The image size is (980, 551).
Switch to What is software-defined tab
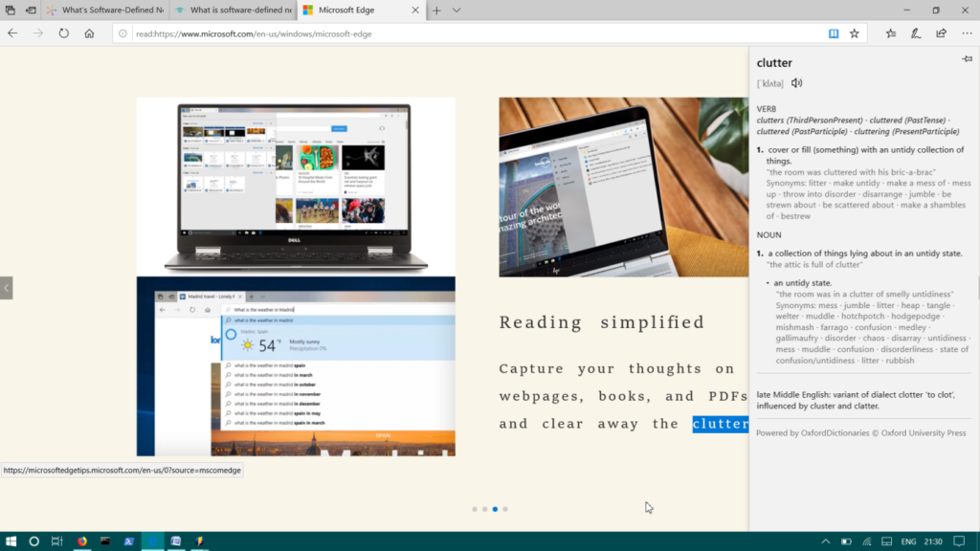[x=234, y=10]
